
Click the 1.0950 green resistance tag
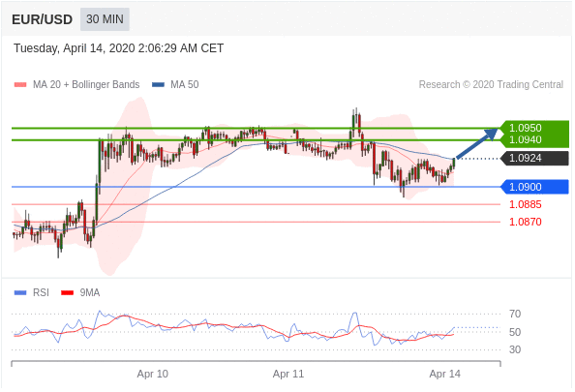click(x=534, y=128)
